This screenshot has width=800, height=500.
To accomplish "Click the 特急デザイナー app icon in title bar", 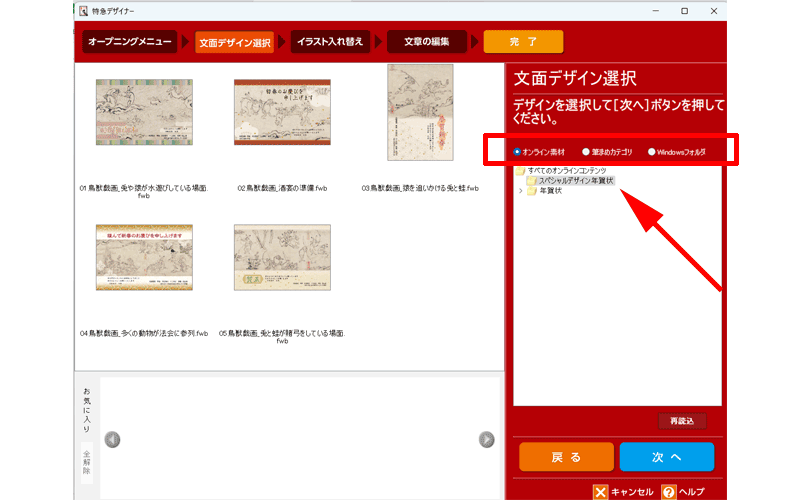I will (x=84, y=11).
